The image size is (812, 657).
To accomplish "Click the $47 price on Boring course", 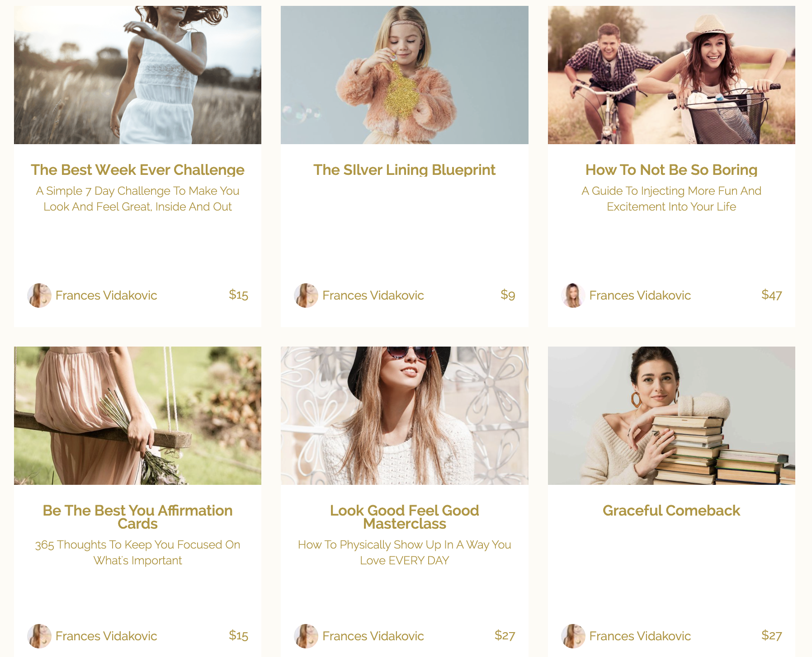I will tap(772, 295).
